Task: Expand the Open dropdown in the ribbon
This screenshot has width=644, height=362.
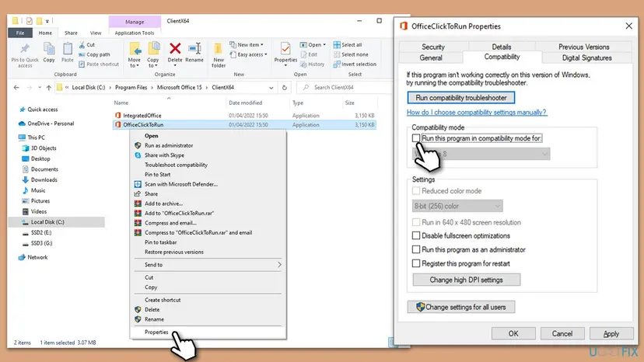Action: tap(324, 45)
